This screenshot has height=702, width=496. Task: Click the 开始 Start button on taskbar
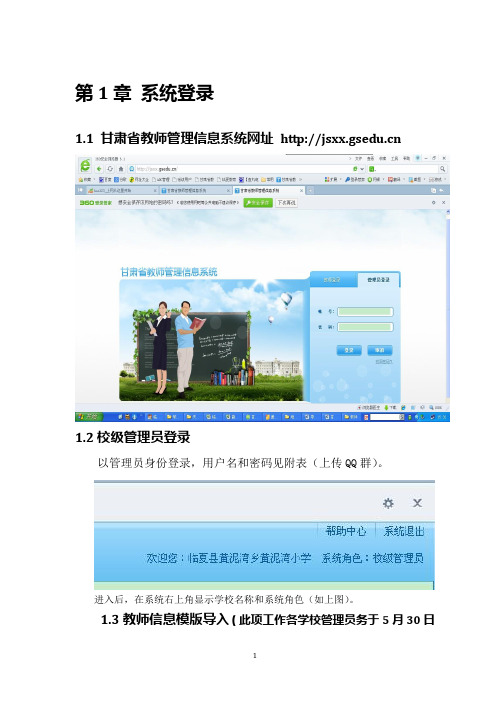(x=88, y=417)
